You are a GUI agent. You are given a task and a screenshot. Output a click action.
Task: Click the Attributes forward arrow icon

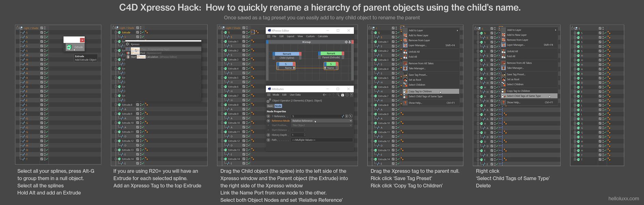point(329,95)
